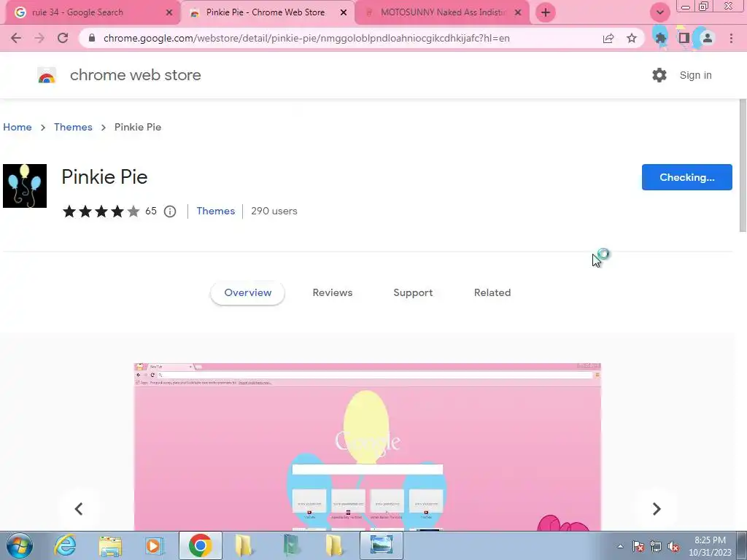Click the chrome web store title text
Screen dimensions: 747x560
[135, 75]
